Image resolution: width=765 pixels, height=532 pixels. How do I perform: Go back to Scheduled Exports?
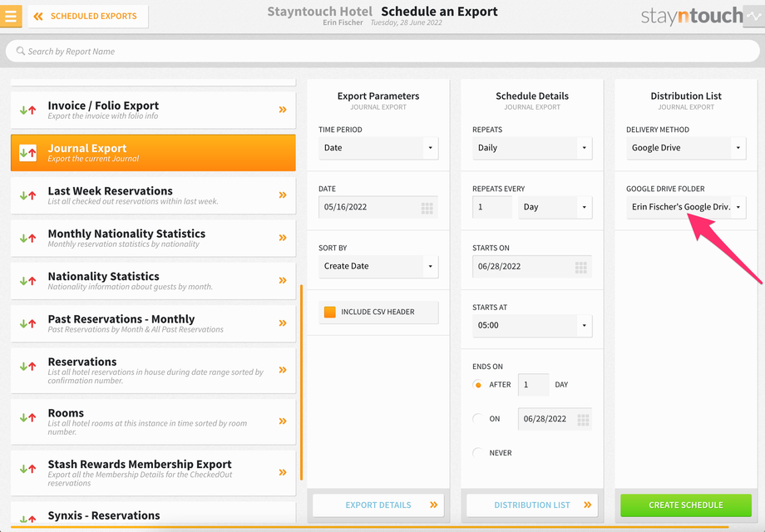(x=88, y=16)
